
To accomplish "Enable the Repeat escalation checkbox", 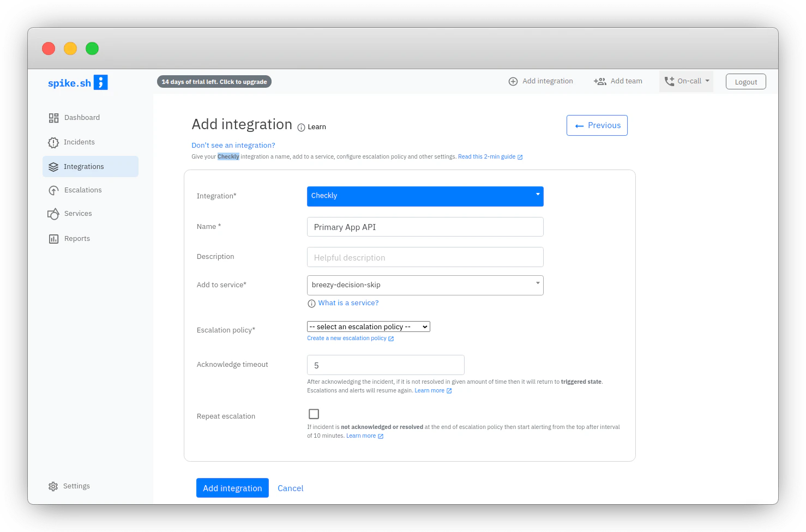I will 314,414.
